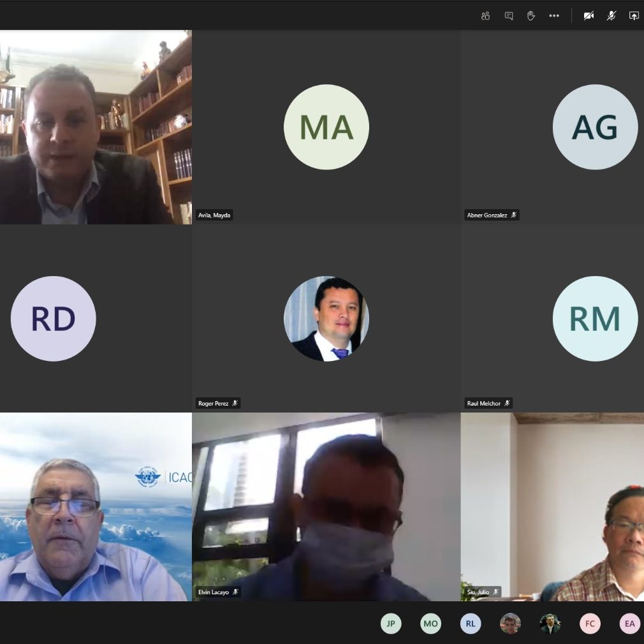Select the Siu, Julio video tile
644x644 pixels.
pyautogui.click(x=552, y=507)
